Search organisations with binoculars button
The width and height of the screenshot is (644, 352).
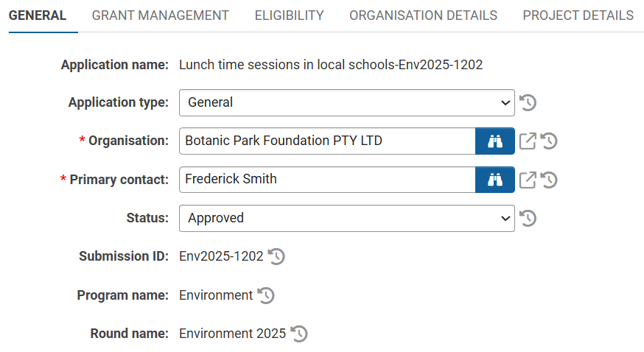[495, 141]
